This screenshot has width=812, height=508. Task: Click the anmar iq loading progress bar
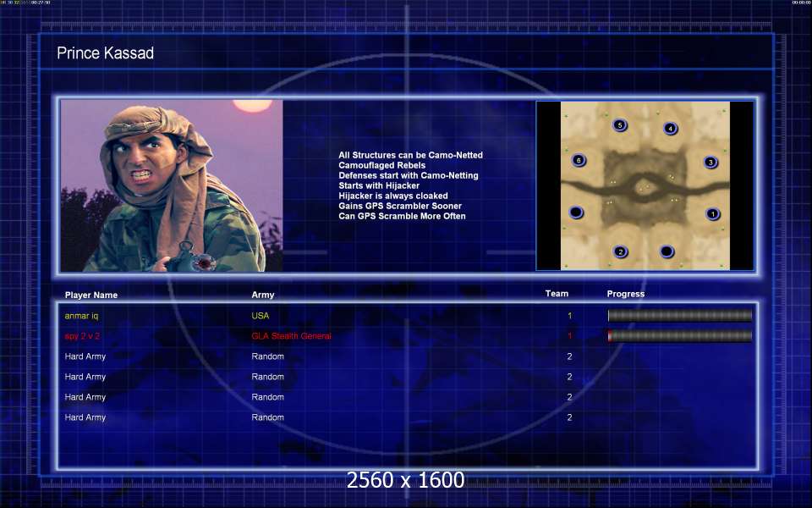coord(680,316)
